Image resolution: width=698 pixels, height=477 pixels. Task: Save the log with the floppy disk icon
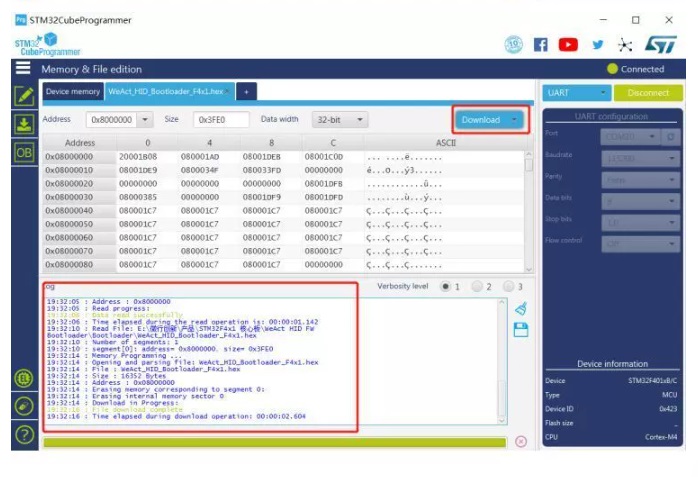click(520, 330)
